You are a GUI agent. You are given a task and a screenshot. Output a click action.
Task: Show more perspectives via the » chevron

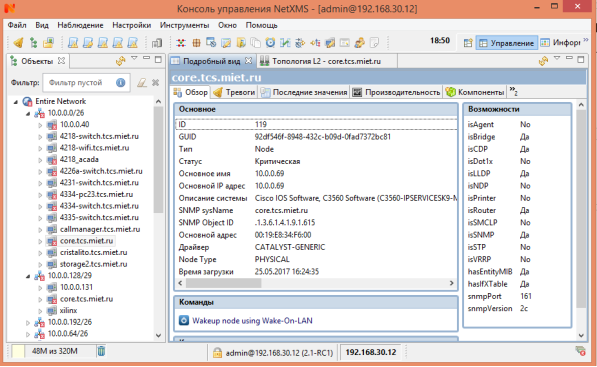coord(586,40)
